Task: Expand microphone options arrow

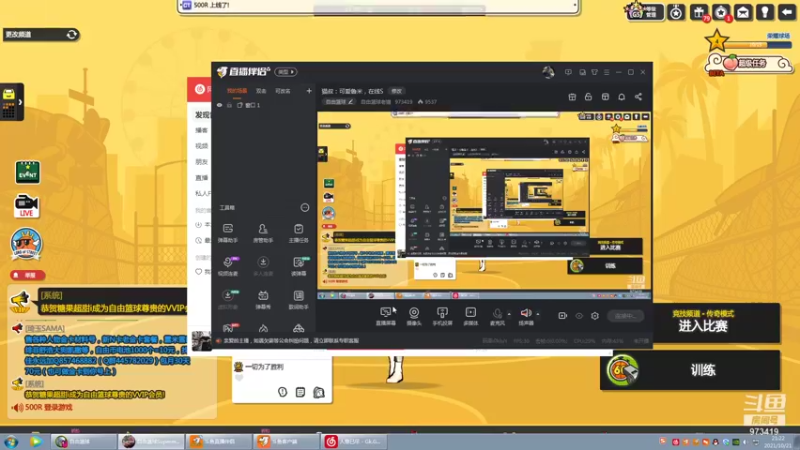Action: coord(509,314)
